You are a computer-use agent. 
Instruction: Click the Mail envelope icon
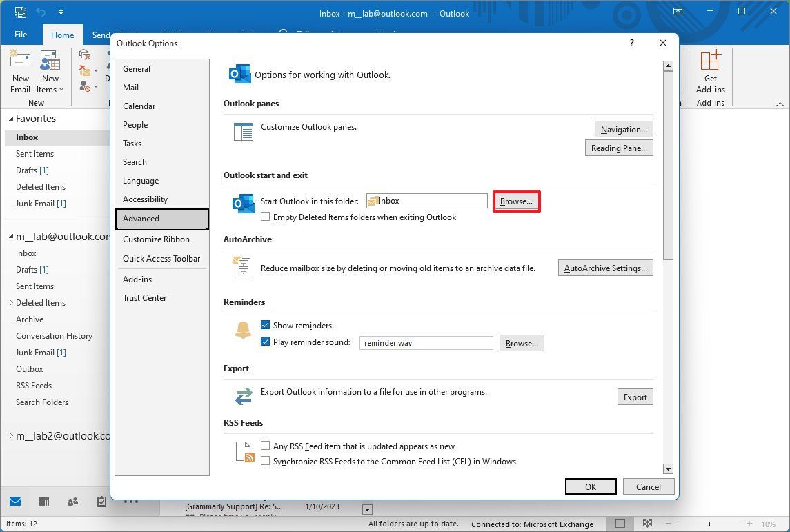[15, 502]
